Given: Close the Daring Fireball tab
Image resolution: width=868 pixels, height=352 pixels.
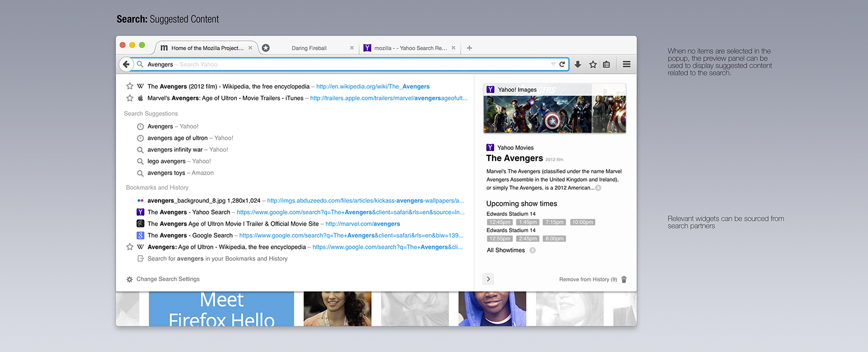Looking at the screenshot, I should click(352, 48).
